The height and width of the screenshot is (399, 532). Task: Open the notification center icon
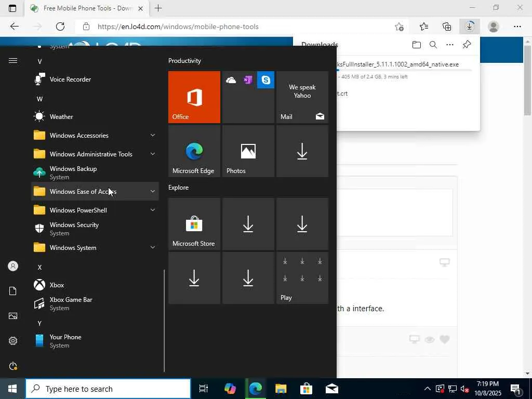pyautogui.click(x=516, y=389)
